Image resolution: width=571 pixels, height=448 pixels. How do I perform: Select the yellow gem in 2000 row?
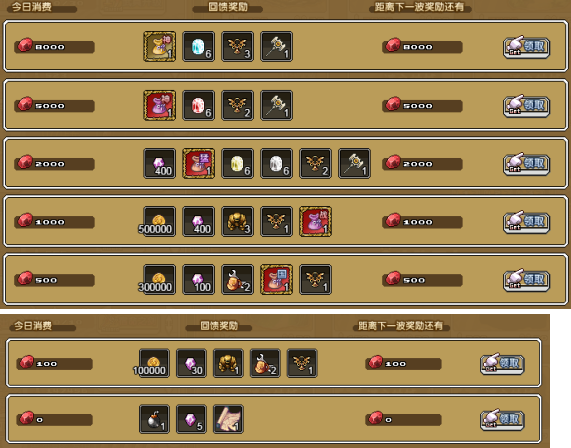point(237,163)
